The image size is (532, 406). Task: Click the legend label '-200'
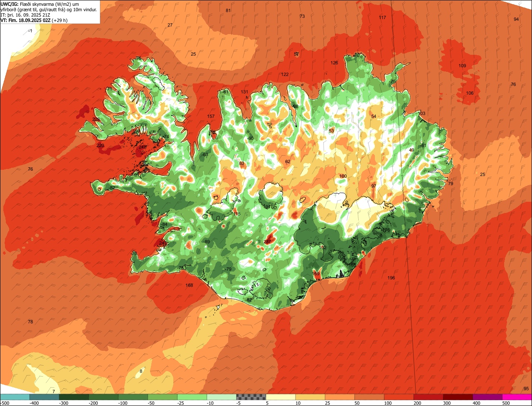(x=94, y=403)
